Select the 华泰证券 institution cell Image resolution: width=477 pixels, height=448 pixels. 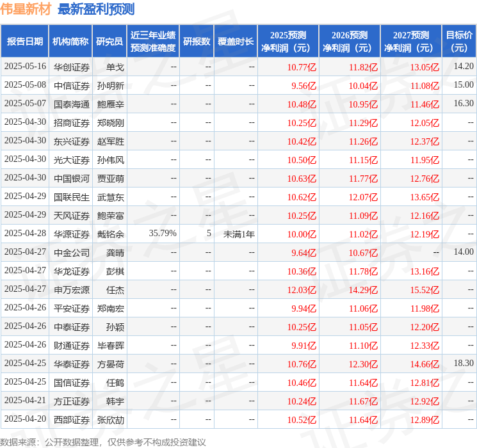coord(72,364)
